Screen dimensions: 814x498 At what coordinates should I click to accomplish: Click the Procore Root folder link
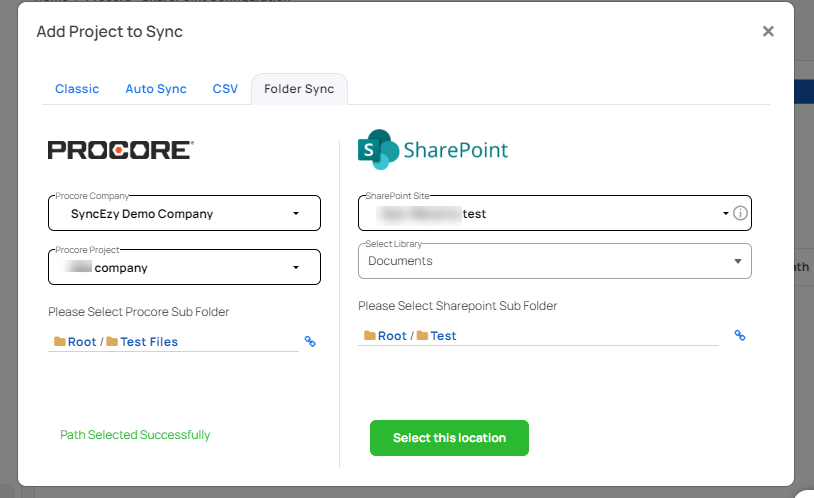pyautogui.click(x=82, y=342)
